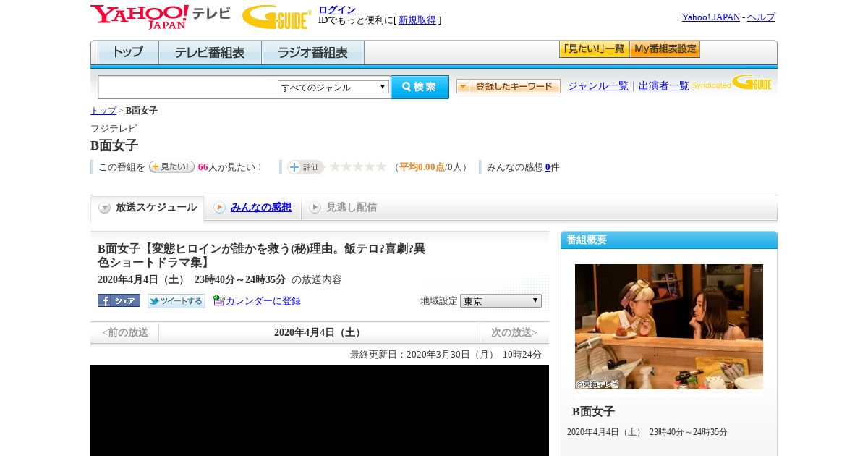This screenshot has height=456, width=868.
Task: Expand the 地域設定 東京 dropdown
Action: 501,300
